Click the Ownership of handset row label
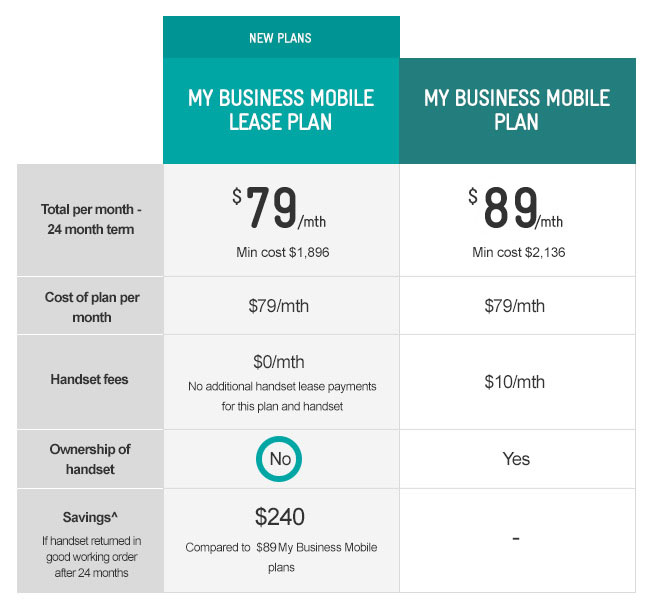The height and width of the screenshot is (608, 651). point(90,459)
